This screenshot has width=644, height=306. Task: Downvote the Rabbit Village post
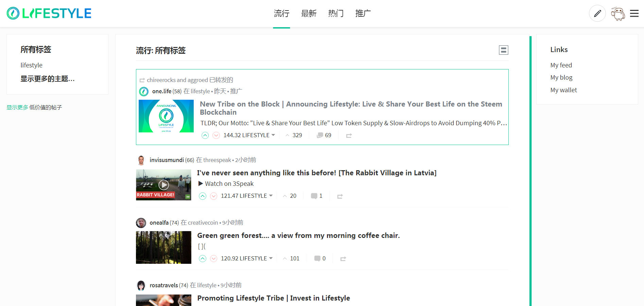pyautogui.click(x=214, y=196)
